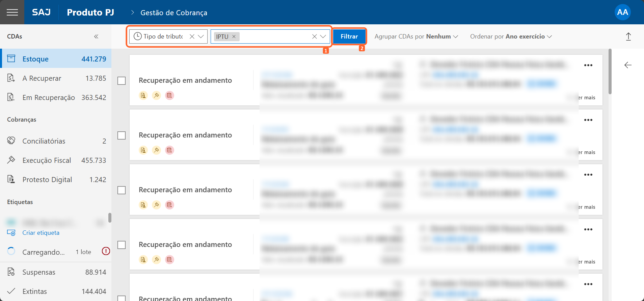The image size is (644, 301).
Task: Click the AA user avatar
Action: 622,12
